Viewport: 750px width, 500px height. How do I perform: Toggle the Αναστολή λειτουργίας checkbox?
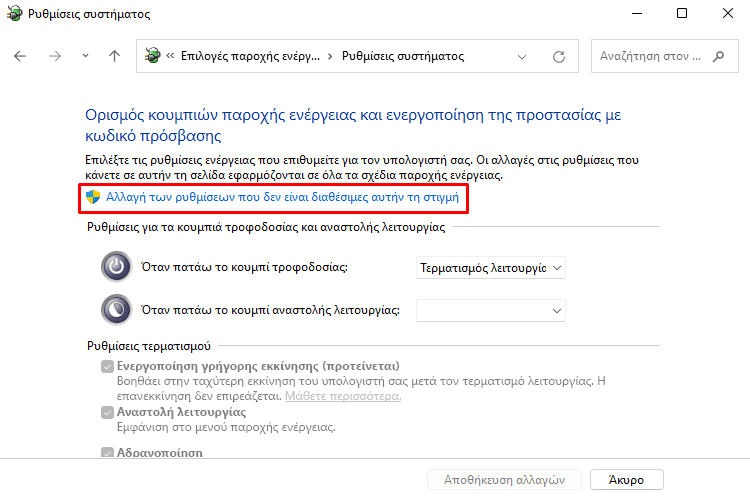click(x=107, y=412)
